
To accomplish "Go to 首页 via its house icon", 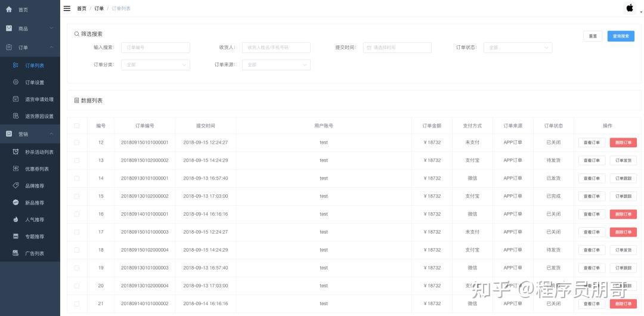I will click(9, 9).
